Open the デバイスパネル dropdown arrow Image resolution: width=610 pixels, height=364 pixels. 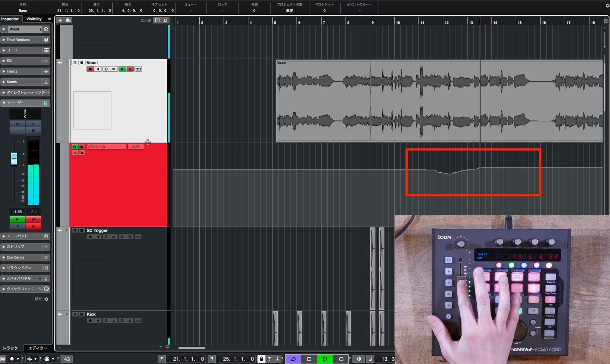40,279
